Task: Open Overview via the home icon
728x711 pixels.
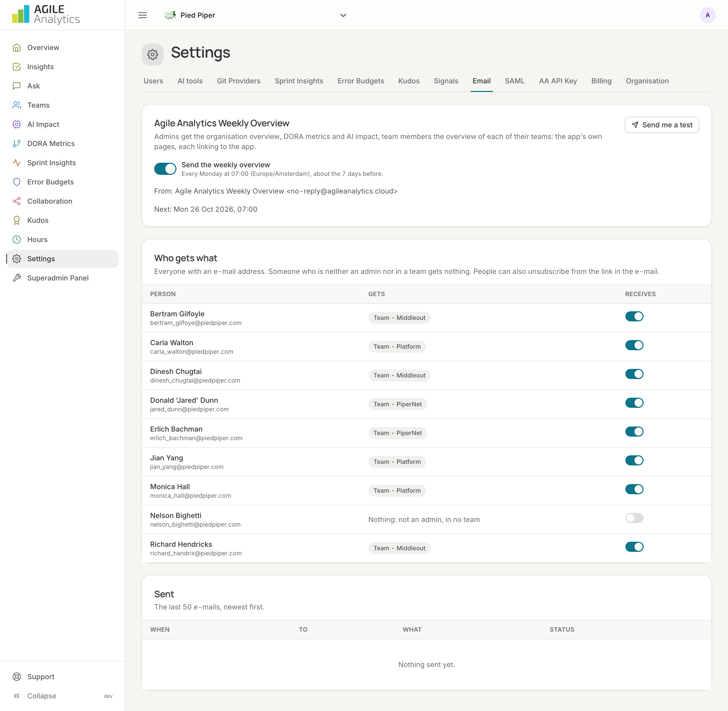Action: (x=16, y=48)
